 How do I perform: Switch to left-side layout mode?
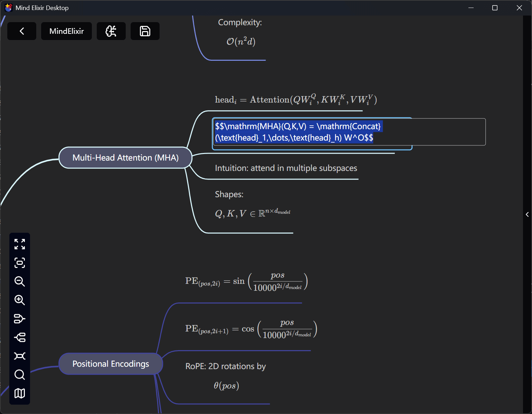coord(20,319)
